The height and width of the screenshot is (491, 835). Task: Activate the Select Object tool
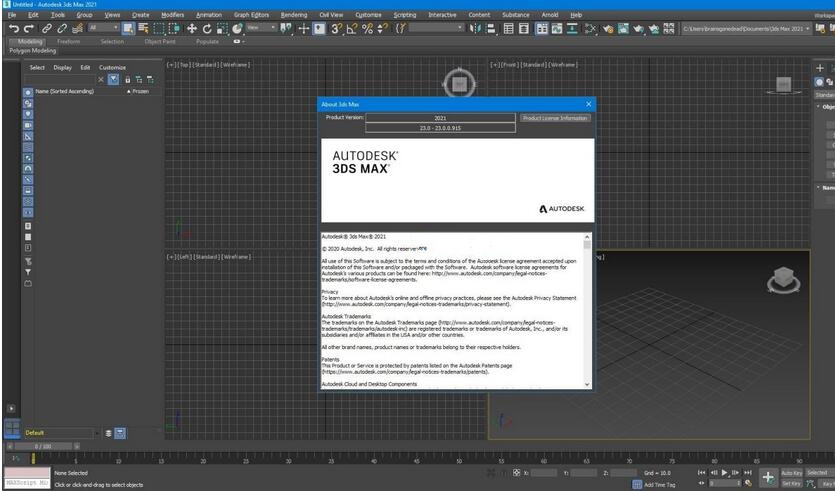click(x=128, y=29)
